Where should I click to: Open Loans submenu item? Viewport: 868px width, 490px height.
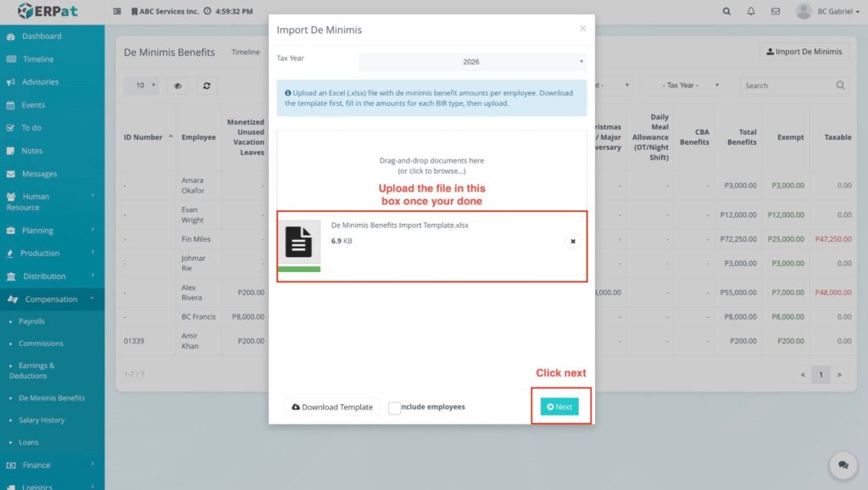(x=29, y=443)
